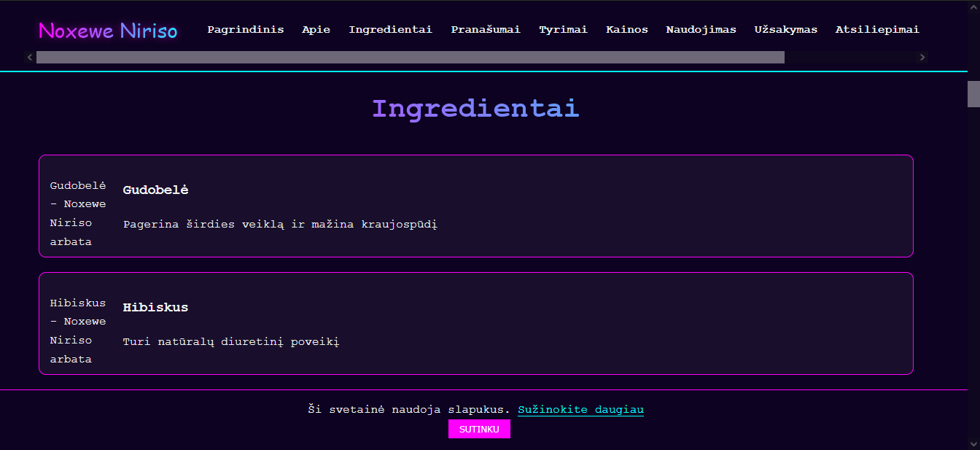Viewport: 980px width, 450px height.
Task: Open the Atsiliepimai nav link
Action: 877,30
